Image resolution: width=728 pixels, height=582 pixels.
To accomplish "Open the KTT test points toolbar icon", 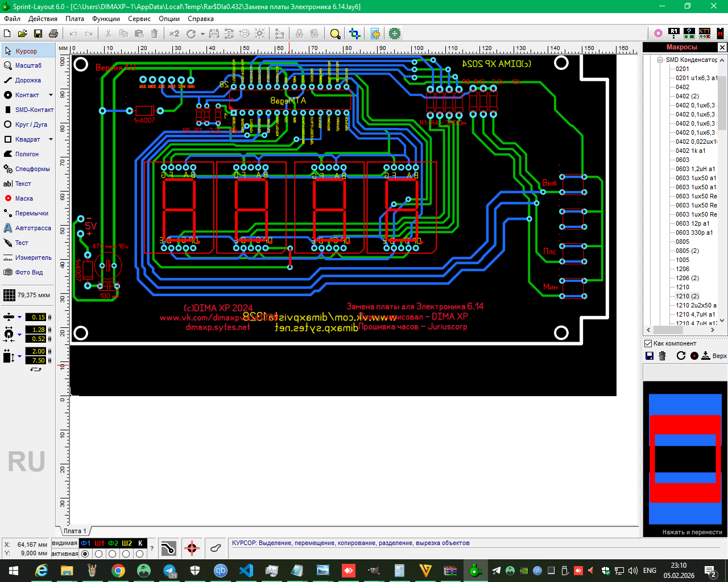I will pyautogui.click(x=704, y=34).
